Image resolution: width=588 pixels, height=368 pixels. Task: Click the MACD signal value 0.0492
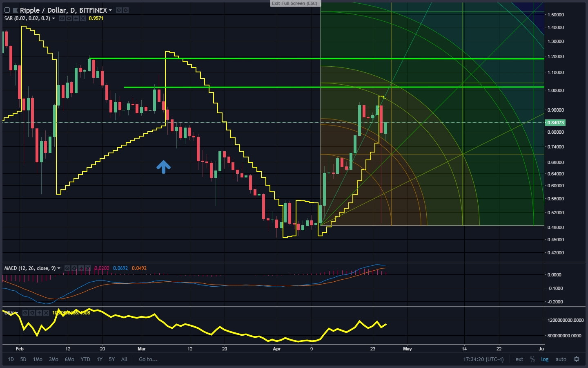pos(139,268)
